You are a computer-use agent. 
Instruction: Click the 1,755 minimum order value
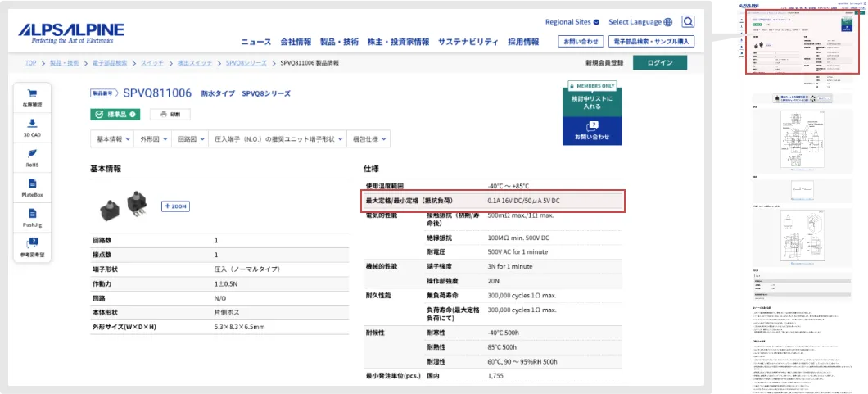[495, 376]
